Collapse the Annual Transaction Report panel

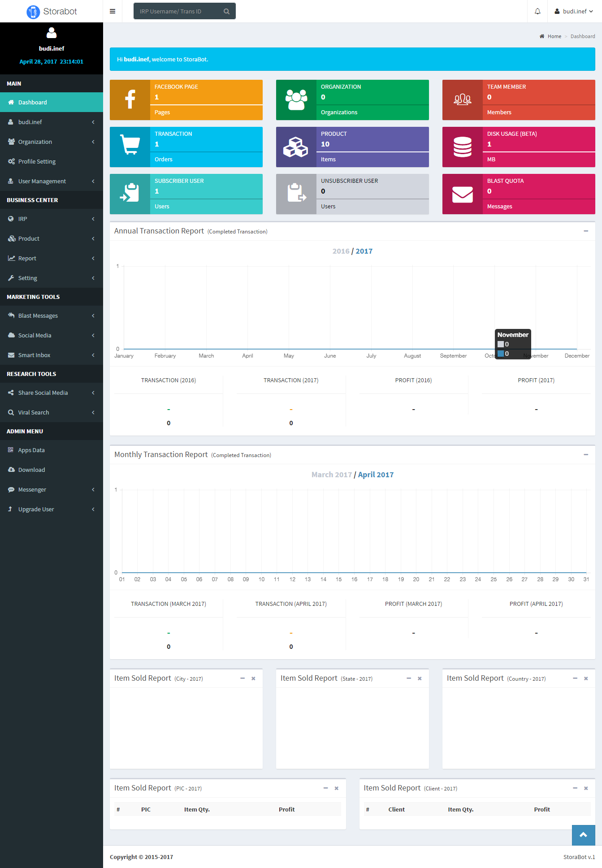(x=586, y=231)
